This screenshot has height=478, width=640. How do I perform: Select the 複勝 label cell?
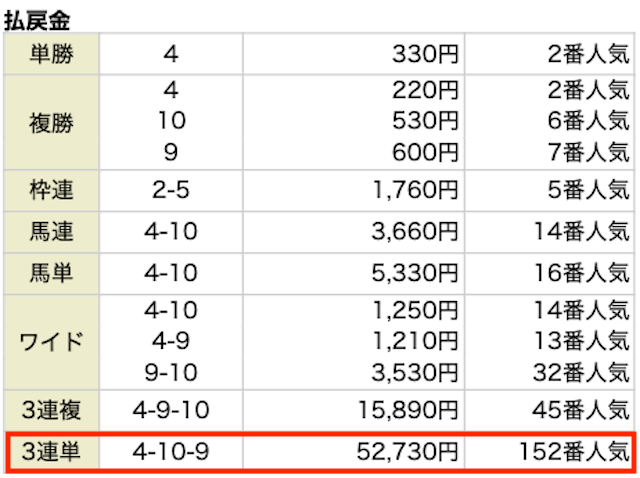point(51,122)
